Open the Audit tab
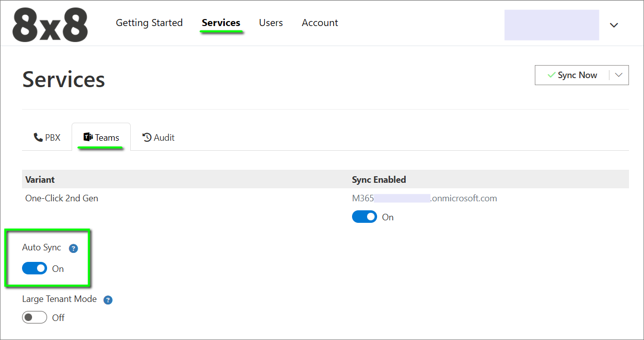 pyautogui.click(x=158, y=137)
